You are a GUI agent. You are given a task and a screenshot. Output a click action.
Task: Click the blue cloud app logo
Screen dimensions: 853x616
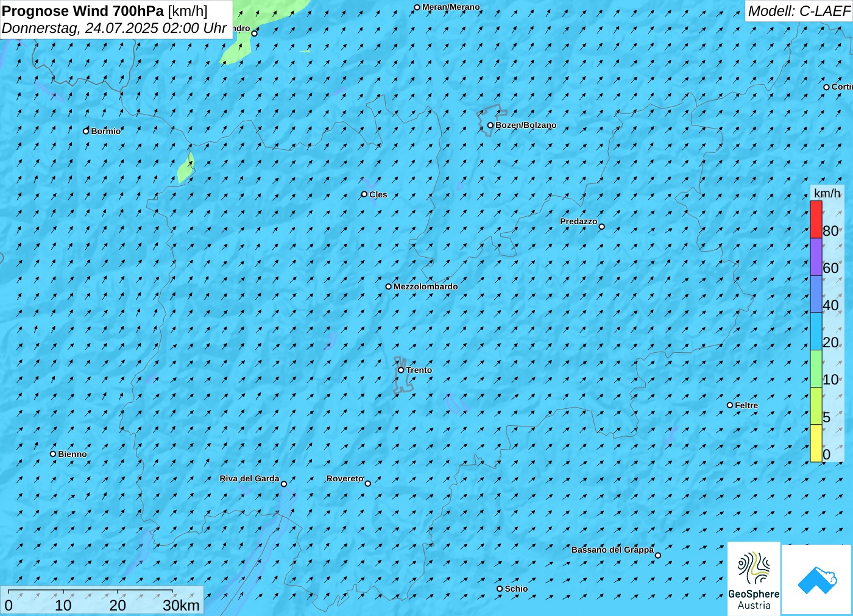click(817, 579)
